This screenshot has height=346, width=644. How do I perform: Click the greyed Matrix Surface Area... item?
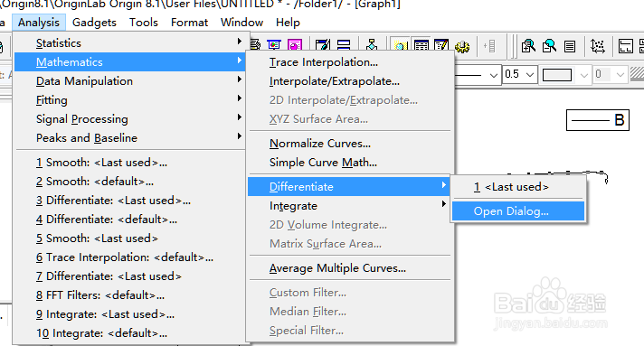tap(349, 243)
